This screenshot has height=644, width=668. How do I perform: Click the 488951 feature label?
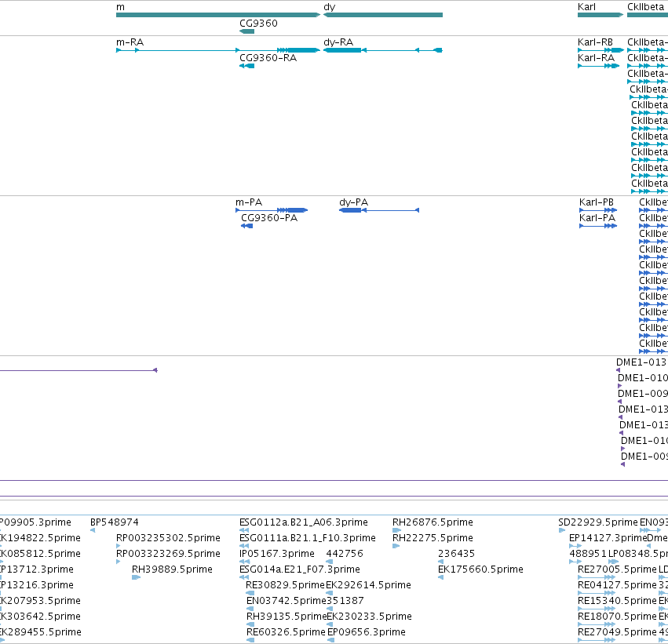[588, 554]
